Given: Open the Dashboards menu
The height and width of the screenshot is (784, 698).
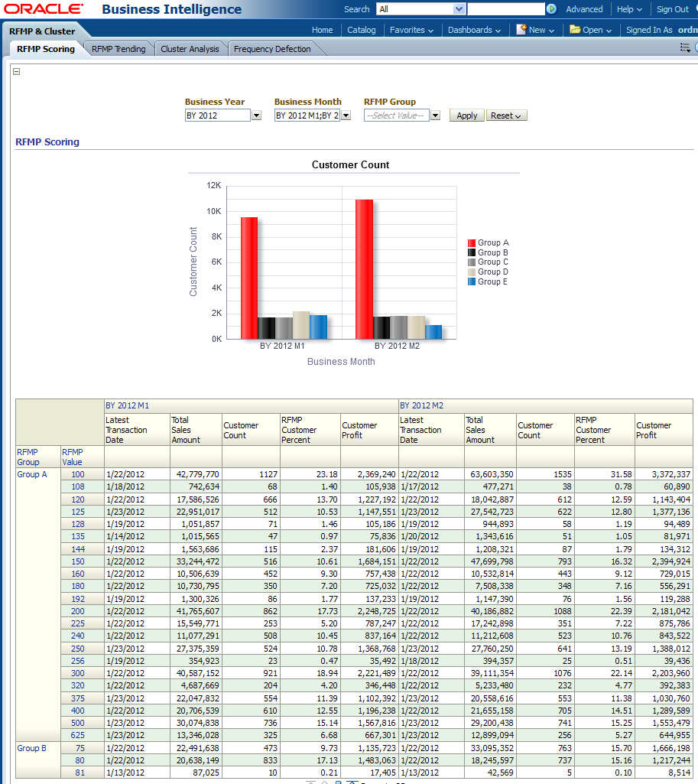Looking at the screenshot, I should [x=474, y=30].
